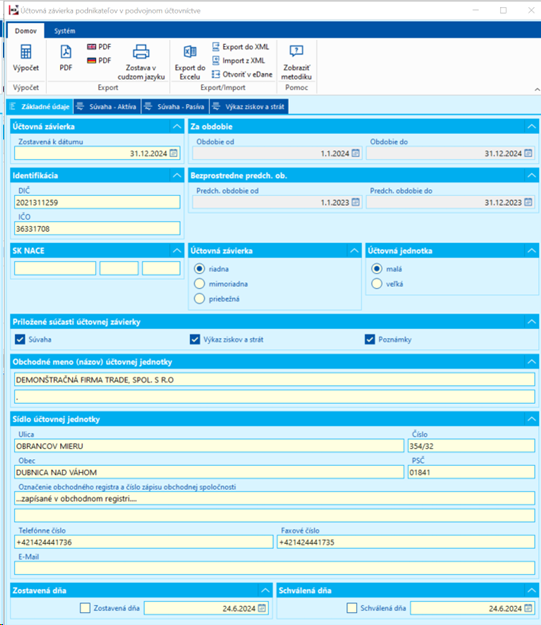Collapse the Obchodné meno section
The width and height of the screenshot is (541, 625).
click(531, 362)
